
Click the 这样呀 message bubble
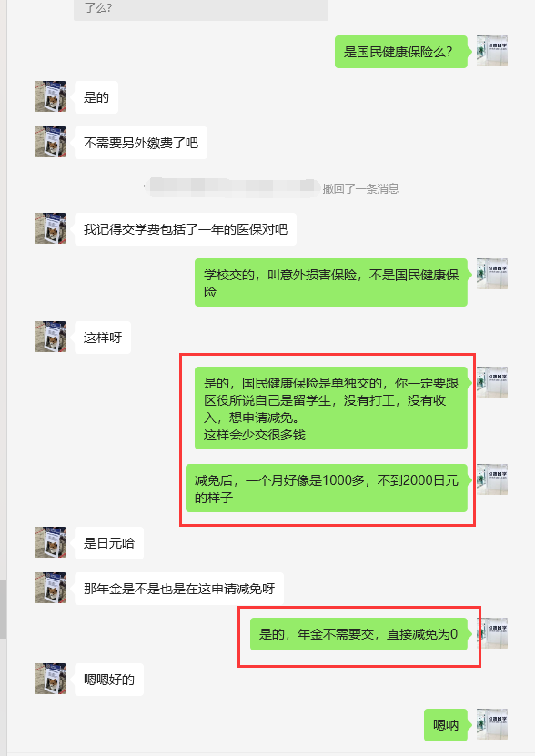tap(103, 338)
